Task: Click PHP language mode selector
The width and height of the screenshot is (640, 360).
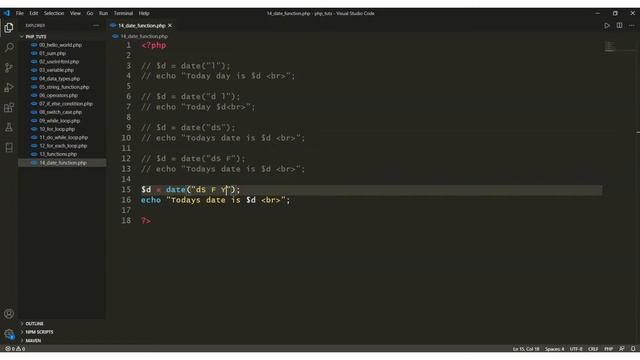Action: pos(608,349)
